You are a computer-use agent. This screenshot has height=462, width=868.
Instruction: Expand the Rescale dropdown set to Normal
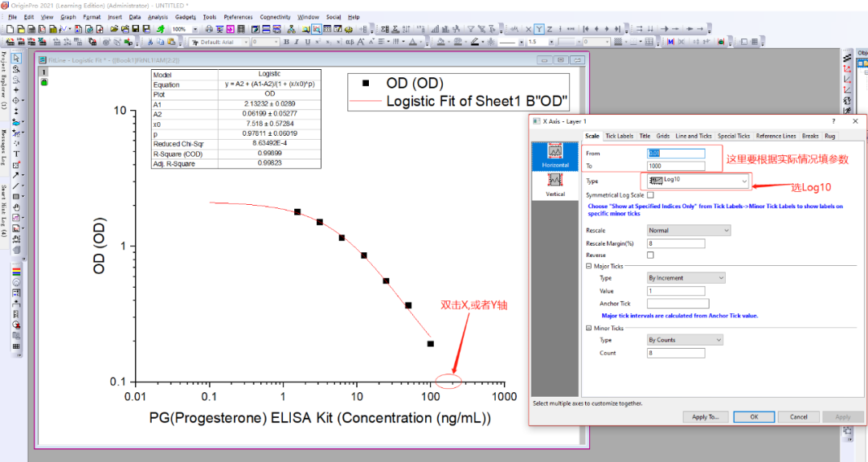[x=689, y=231]
